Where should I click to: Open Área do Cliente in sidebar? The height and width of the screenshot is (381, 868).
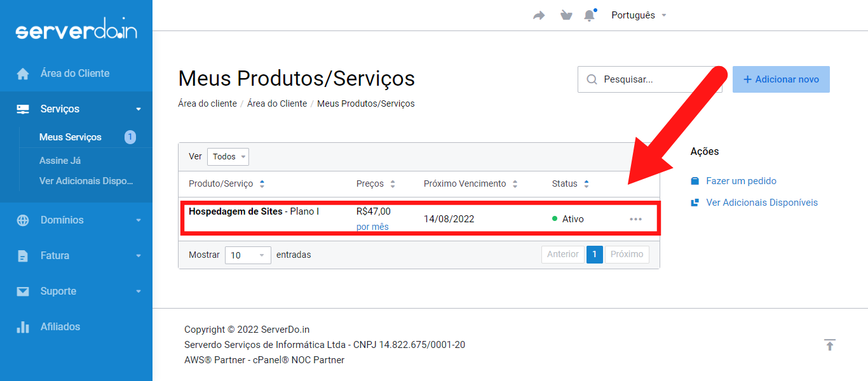[75, 74]
